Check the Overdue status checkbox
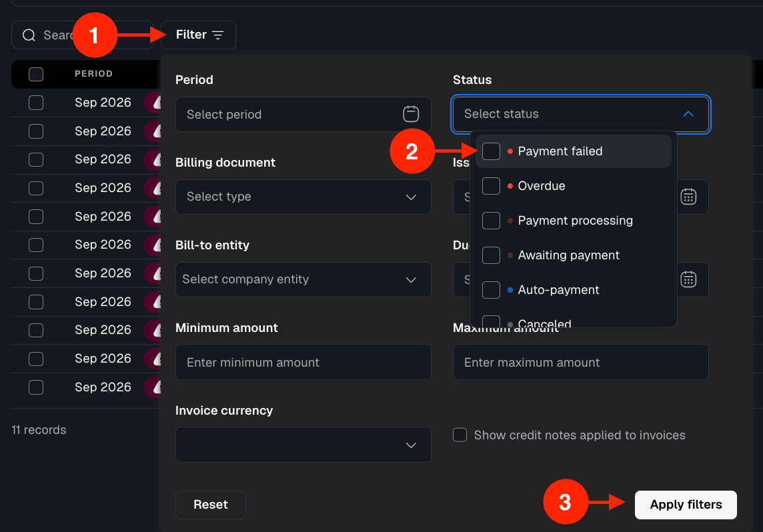 pyautogui.click(x=491, y=186)
